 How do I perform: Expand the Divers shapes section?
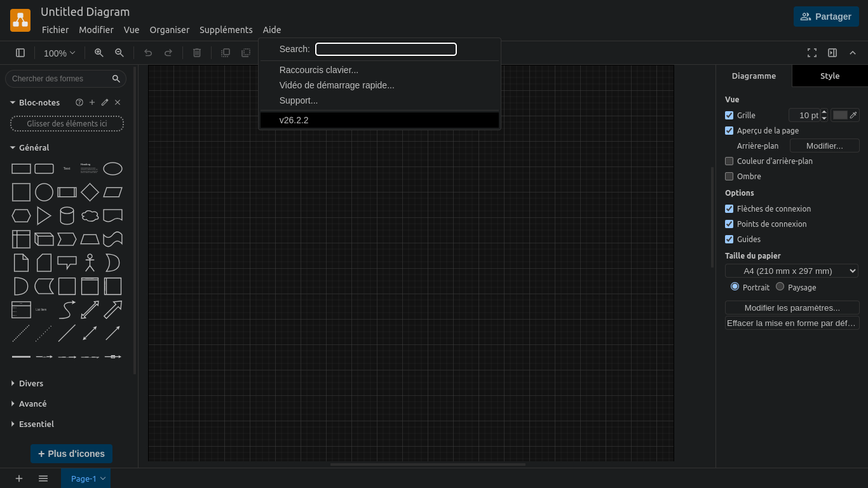coord(13,383)
